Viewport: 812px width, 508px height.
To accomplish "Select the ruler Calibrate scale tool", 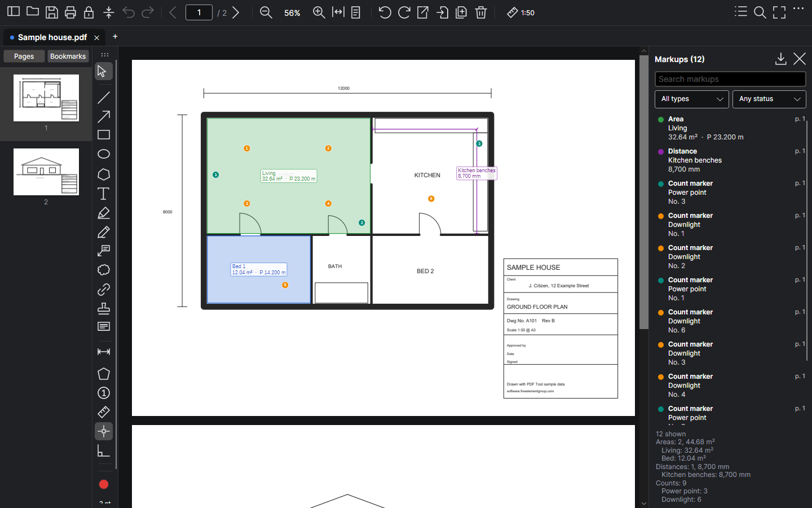I will [104, 412].
